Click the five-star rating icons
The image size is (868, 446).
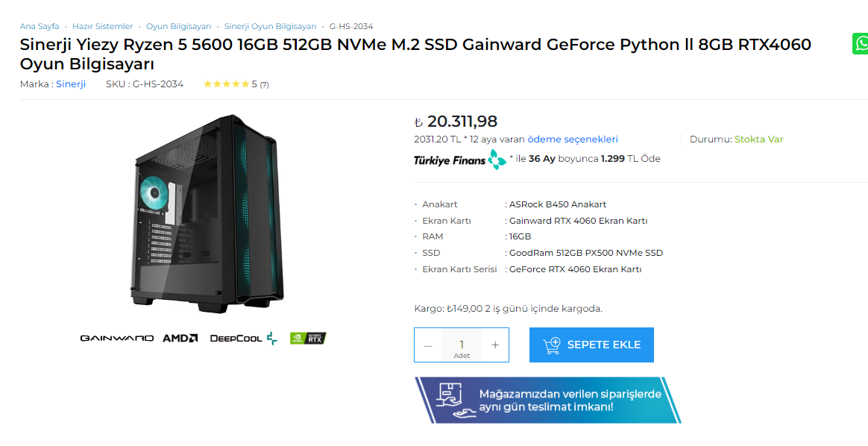point(226,84)
